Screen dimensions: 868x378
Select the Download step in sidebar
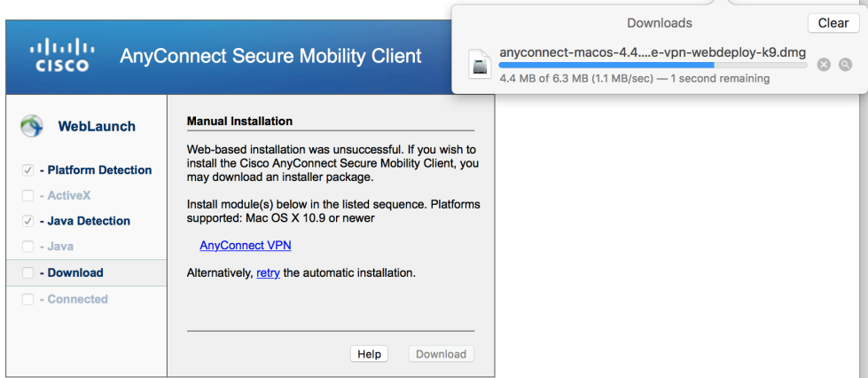pos(86,272)
